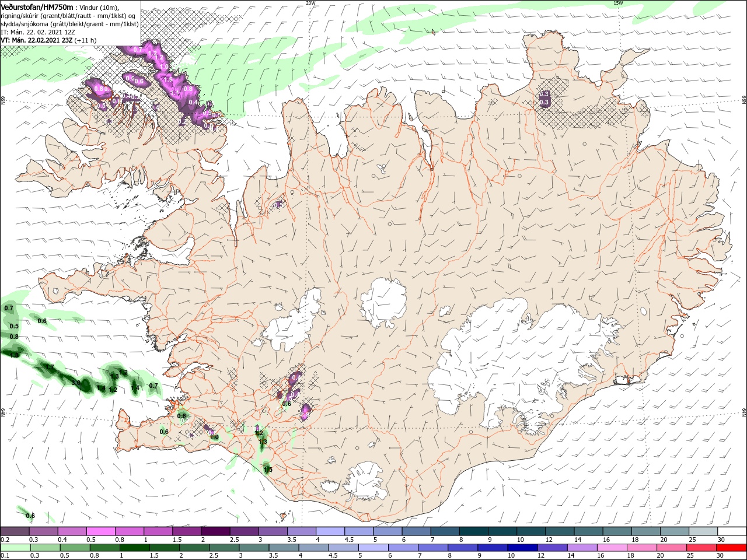Pick the top-row white swatch above label 30
747x560 pixels.
[731, 531]
